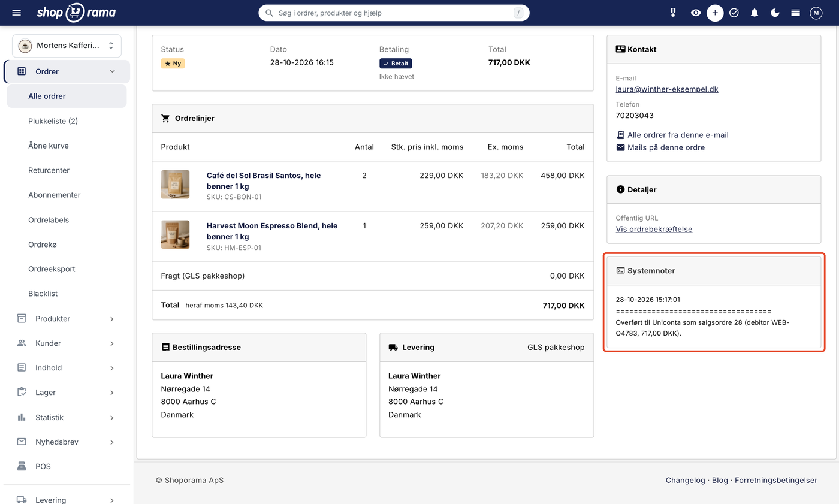
Task: Expand the Statistik chevron
Action: tap(112, 418)
